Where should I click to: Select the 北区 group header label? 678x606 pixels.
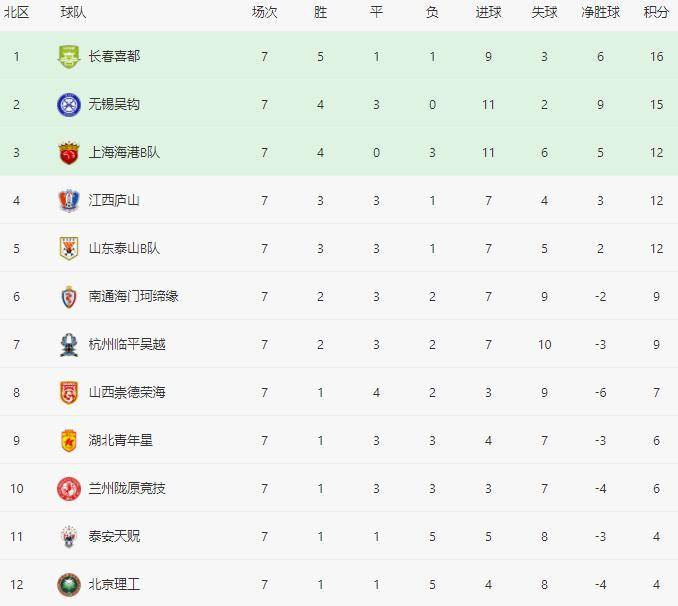[16, 12]
